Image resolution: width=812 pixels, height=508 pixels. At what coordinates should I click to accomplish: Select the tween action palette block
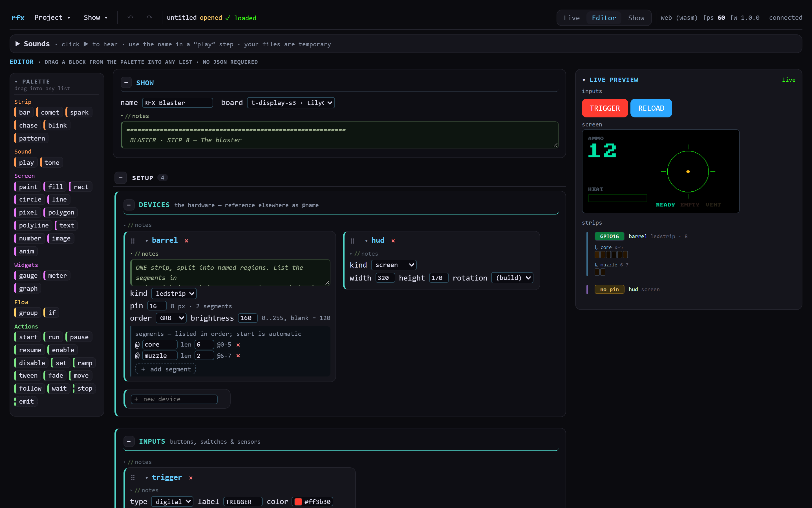click(x=28, y=375)
